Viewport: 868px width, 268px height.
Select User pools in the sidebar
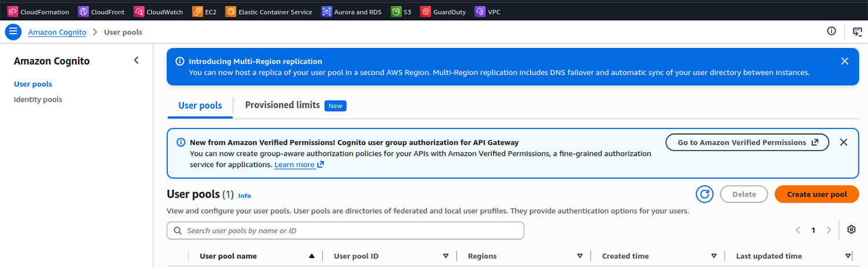tap(33, 84)
